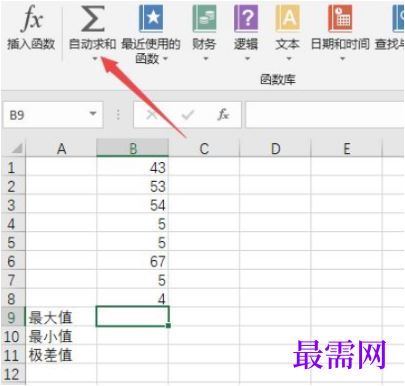Expand the 财务 dropdown arrow
This screenshot has width=405, height=386.
click(206, 59)
